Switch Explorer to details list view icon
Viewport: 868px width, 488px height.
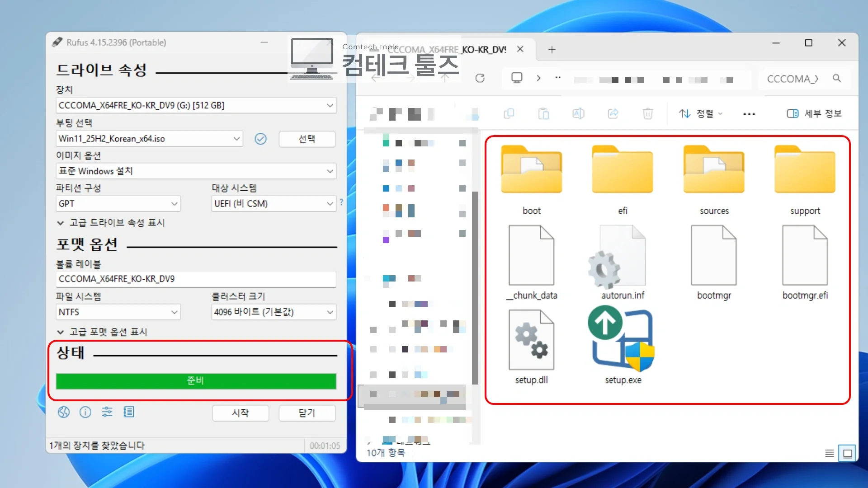(830, 453)
